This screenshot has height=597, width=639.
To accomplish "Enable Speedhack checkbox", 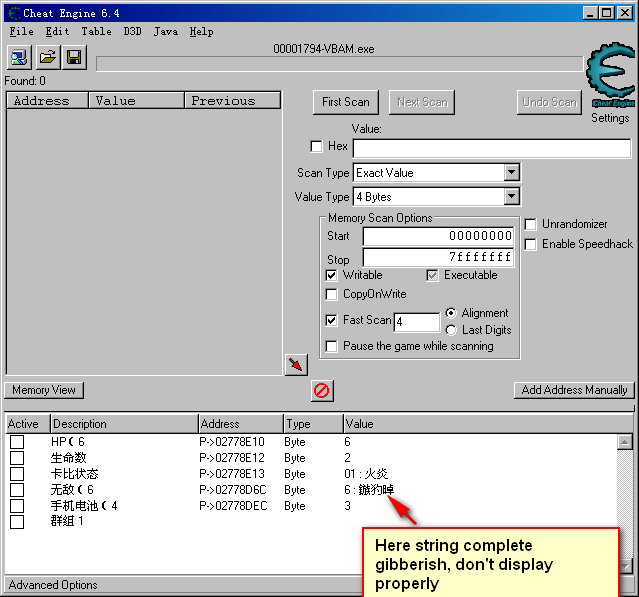I will tap(531, 244).
